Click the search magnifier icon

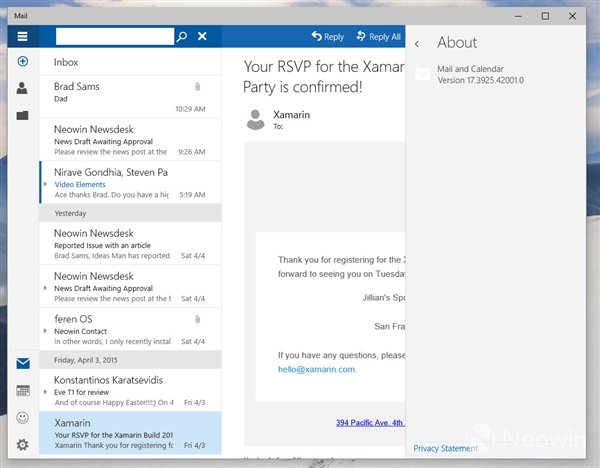click(182, 37)
